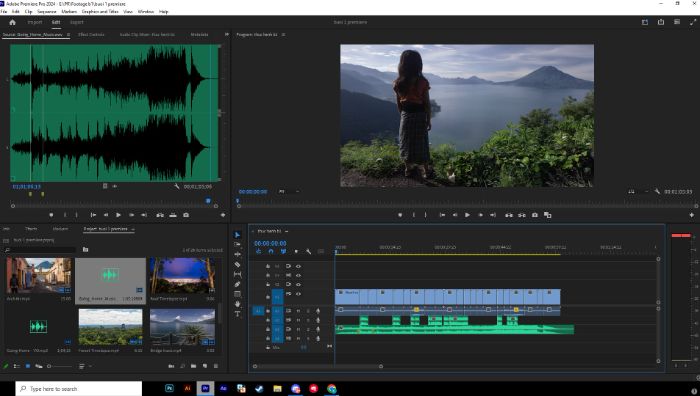Play in Source monitor
Viewport: 700px width, 396px height.
coord(118,215)
